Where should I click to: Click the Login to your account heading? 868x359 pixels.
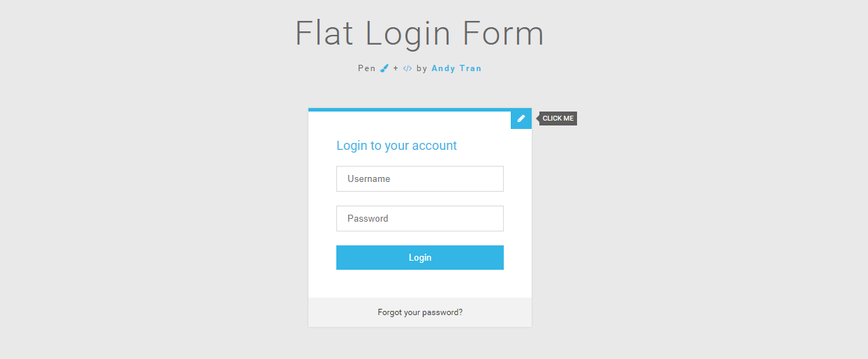pyautogui.click(x=396, y=146)
